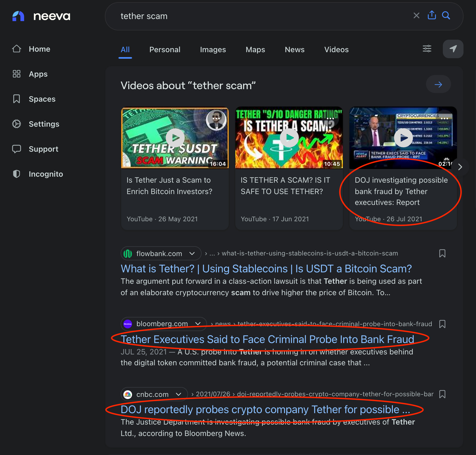Open Incognito mode in the sidebar
The width and height of the screenshot is (476, 455).
click(37, 174)
